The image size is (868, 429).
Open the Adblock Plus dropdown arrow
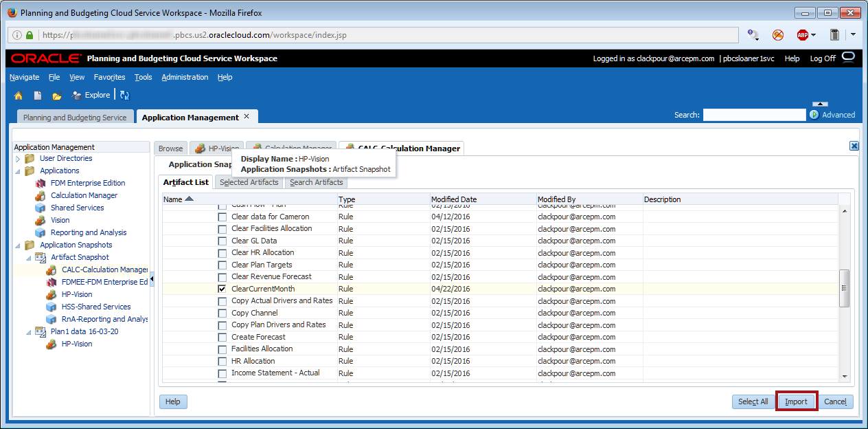tap(814, 35)
